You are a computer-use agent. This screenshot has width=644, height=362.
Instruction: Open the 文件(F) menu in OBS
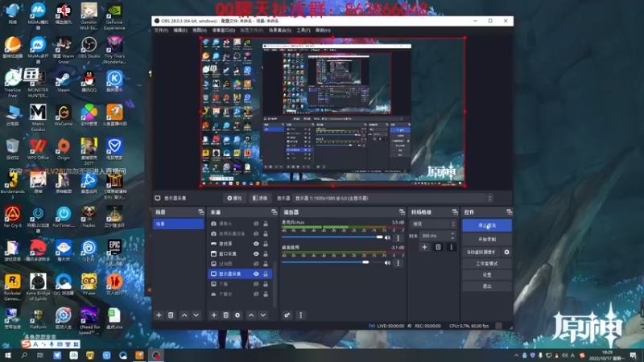(161, 31)
